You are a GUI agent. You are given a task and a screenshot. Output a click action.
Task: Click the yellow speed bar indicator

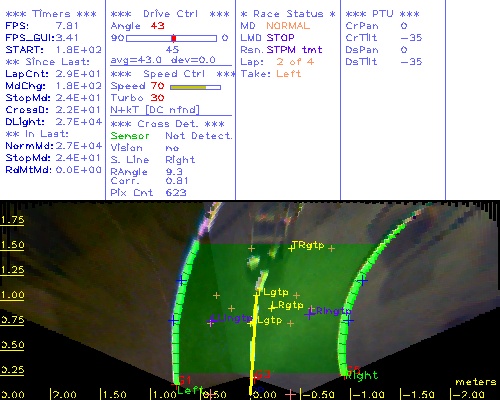pos(188,87)
